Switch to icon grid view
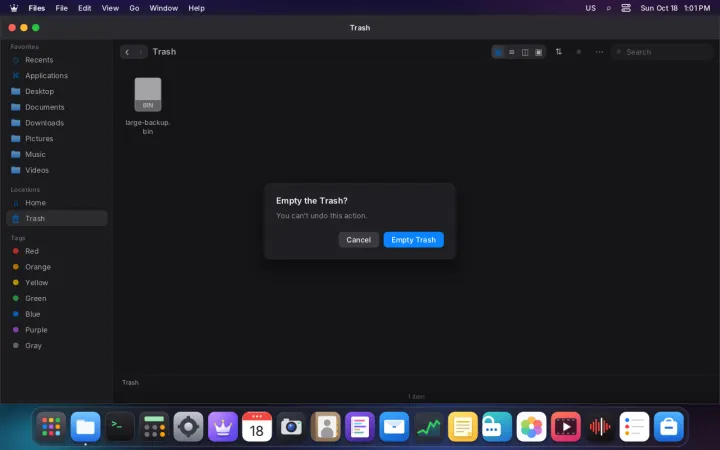 tap(498, 52)
